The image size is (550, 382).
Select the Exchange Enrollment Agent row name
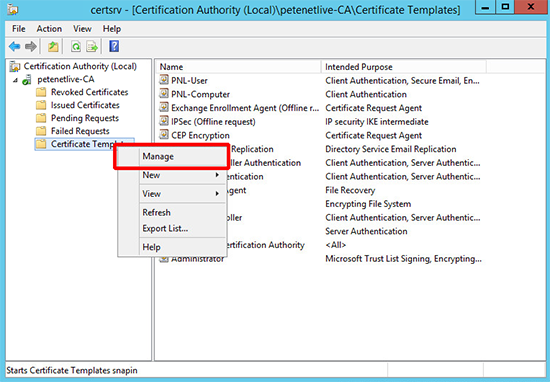[245, 108]
